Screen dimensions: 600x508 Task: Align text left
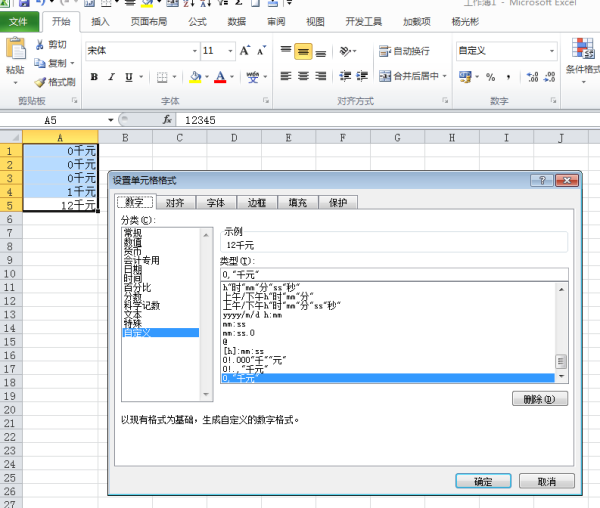(x=285, y=76)
